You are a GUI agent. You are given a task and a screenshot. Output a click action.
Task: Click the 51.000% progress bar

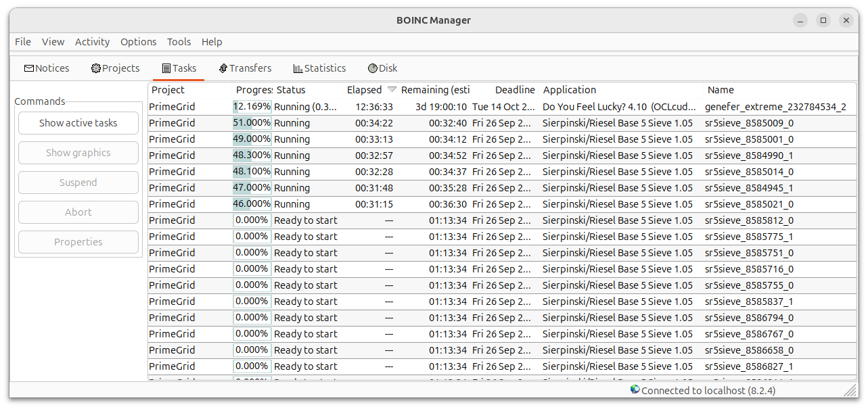[x=251, y=123]
